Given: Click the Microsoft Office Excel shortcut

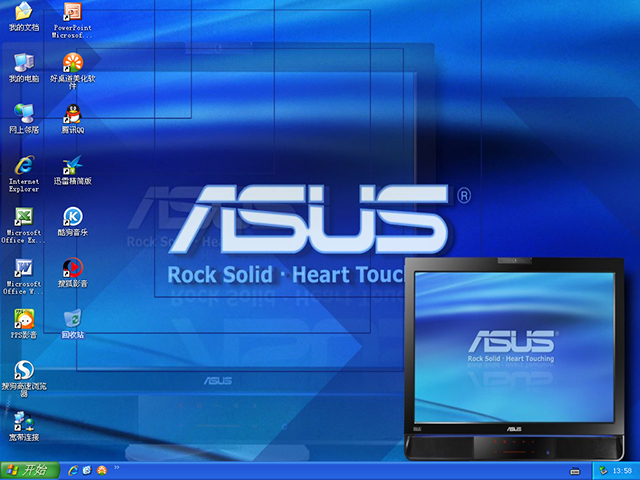Looking at the screenshot, I should (24, 217).
